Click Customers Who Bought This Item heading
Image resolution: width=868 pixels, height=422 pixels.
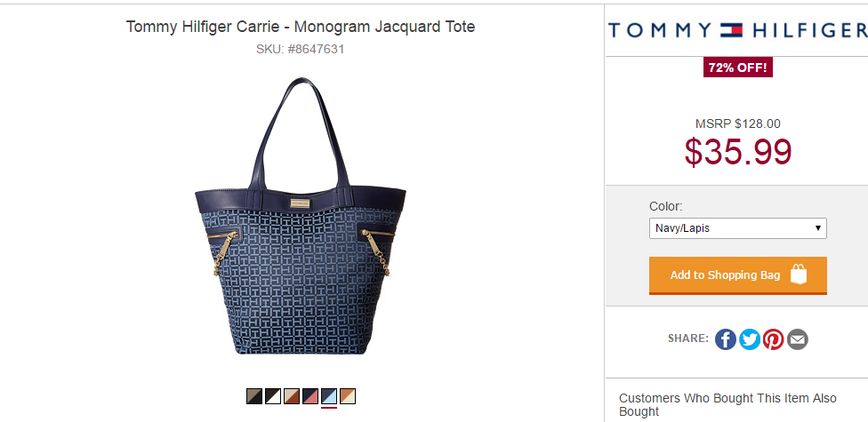[x=727, y=405]
